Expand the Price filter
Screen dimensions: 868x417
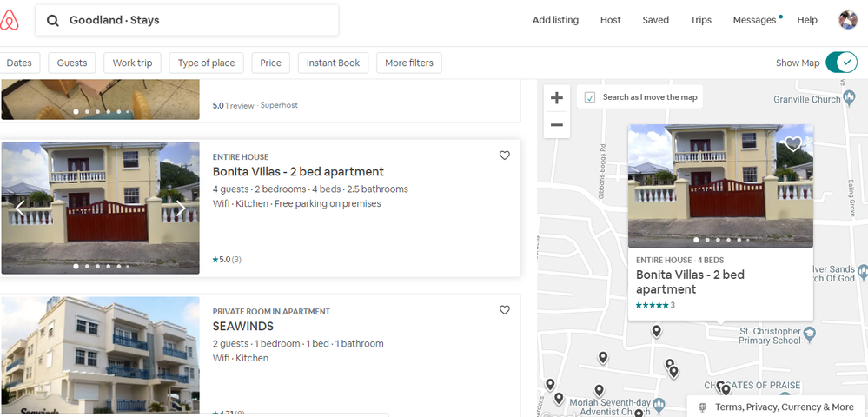click(270, 63)
